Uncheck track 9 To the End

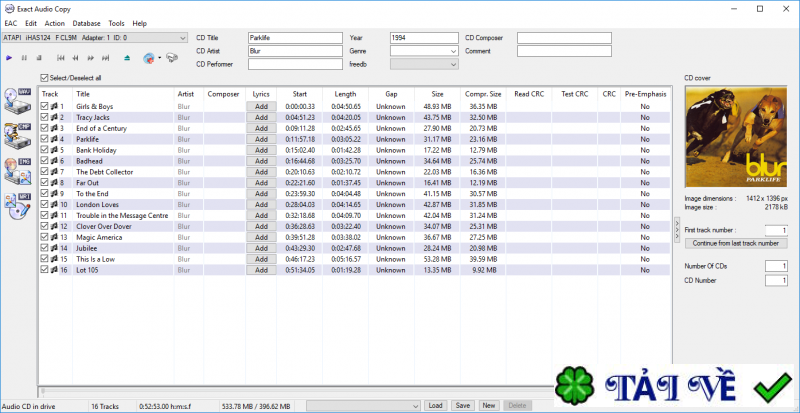point(44,193)
